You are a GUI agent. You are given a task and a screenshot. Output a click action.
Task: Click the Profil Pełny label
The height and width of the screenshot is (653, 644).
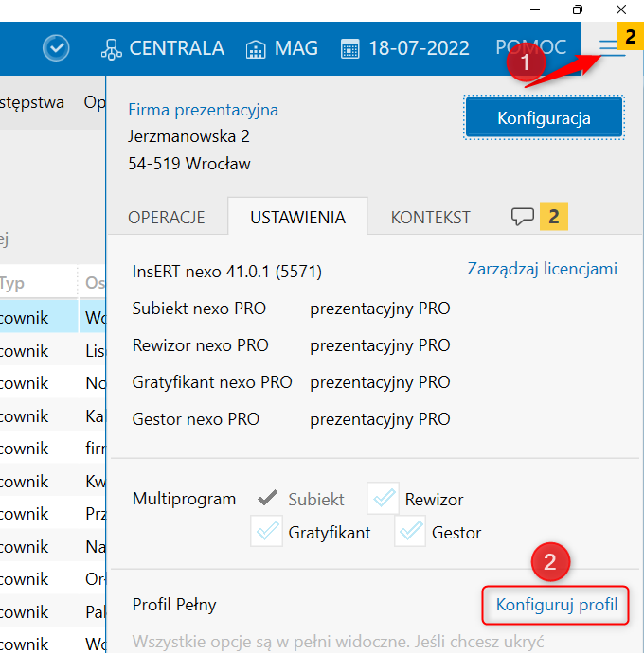point(174,605)
